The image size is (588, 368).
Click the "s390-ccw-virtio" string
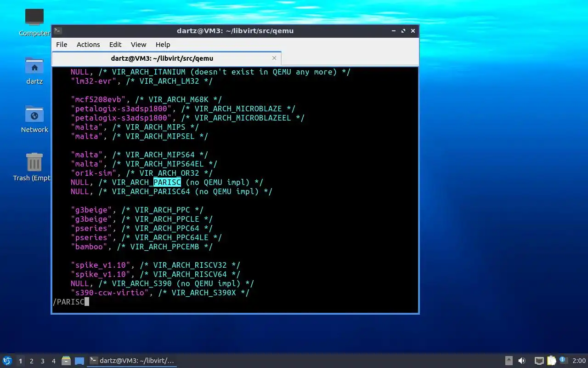click(109, 293)
